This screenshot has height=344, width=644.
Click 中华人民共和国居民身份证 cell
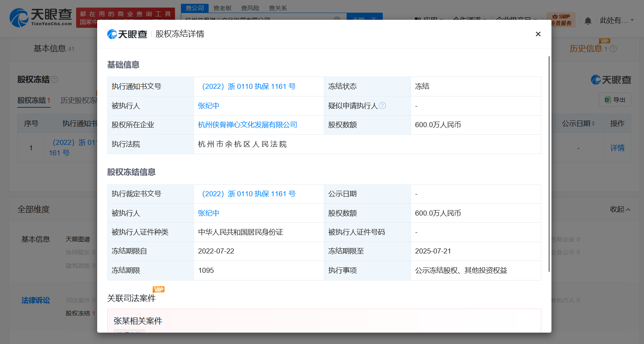(241, 232)
